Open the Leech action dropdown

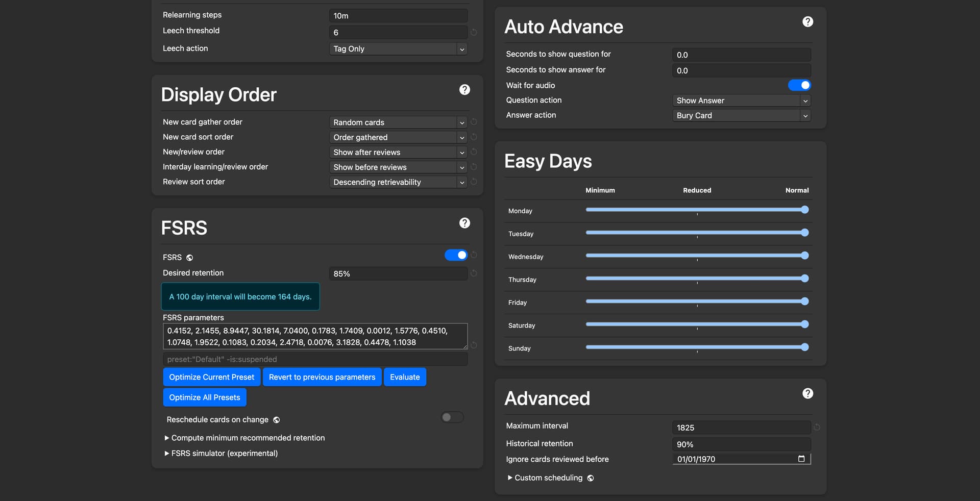point(398,49)
